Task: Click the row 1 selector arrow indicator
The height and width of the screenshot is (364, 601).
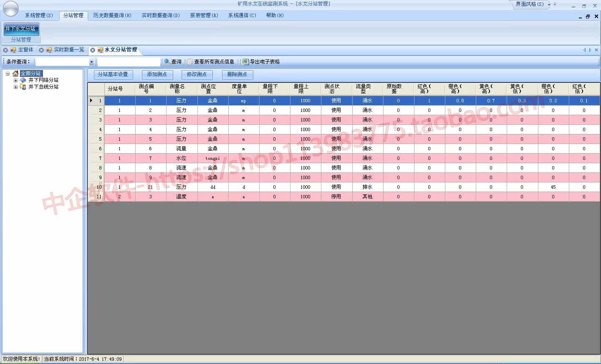Action: 91,101
